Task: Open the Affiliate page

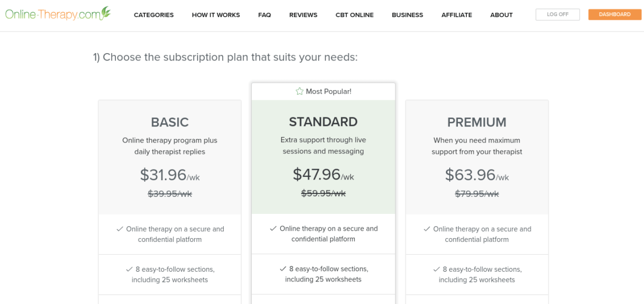Action: pyautogui.click(x=457, y=15)
